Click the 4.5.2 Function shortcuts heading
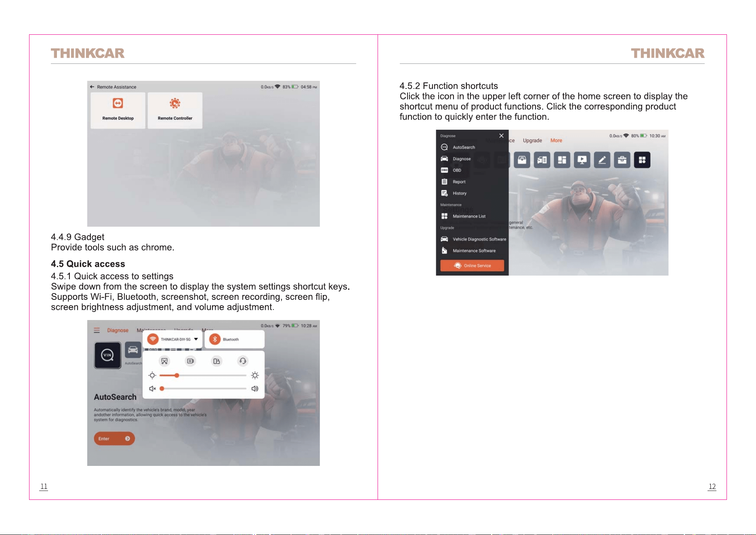Image resolution: width=756 pixels, height=535 pixels. pos(449,86)
